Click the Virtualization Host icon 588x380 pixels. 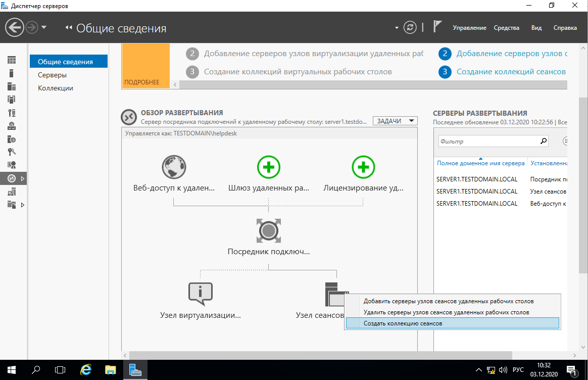point(200,294)
